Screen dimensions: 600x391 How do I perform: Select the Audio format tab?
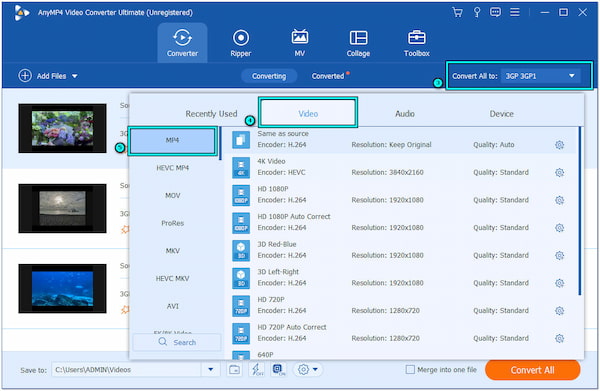click(405, 114)
